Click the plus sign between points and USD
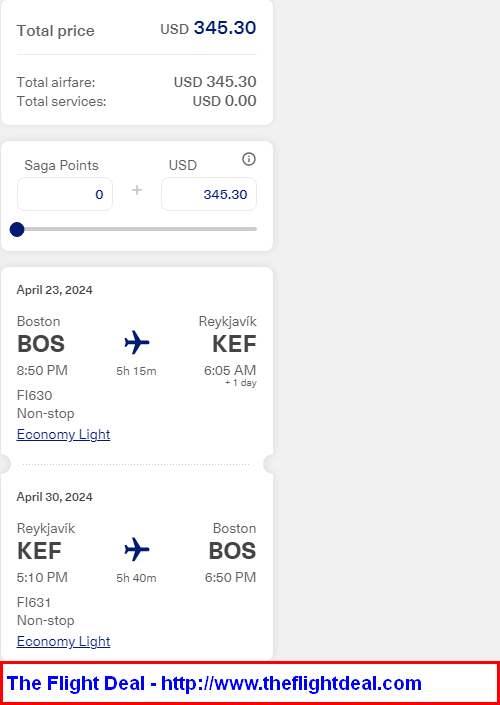Viewport: 500px width, 705px height. click(137, 190)
